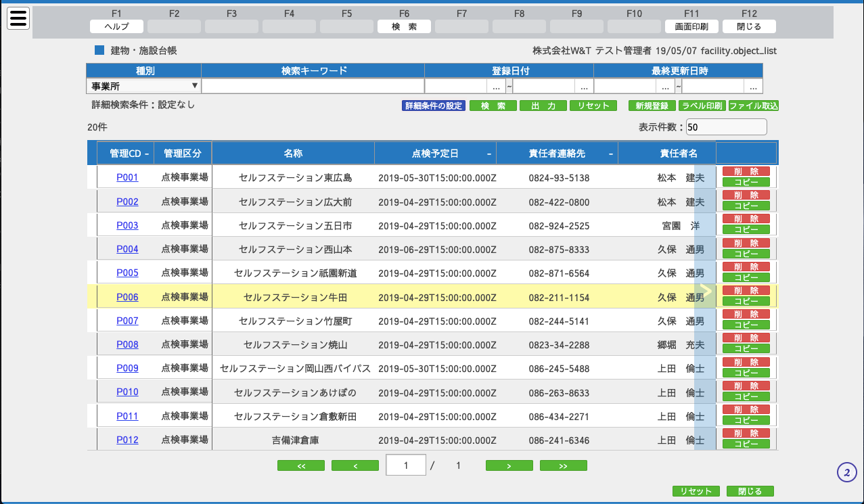
Task: Click the circled 2 badge icon
Action: (x=846, y=472)
